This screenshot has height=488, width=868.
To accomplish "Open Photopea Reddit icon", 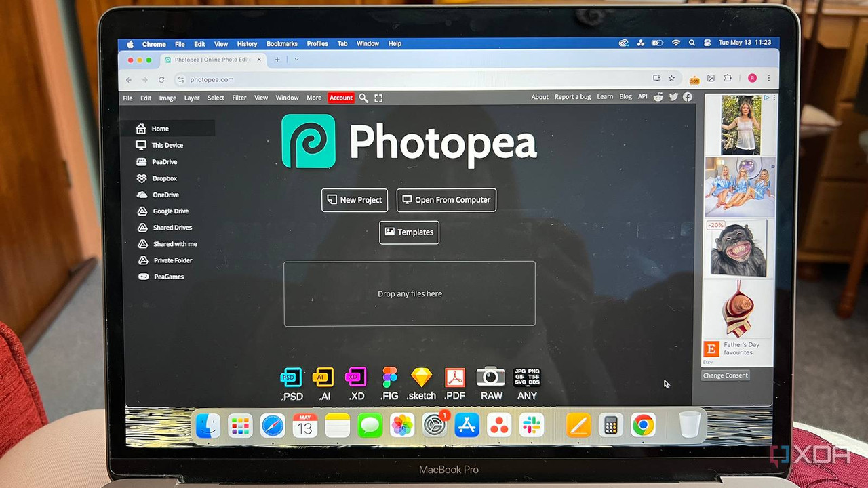I will 658,97.
